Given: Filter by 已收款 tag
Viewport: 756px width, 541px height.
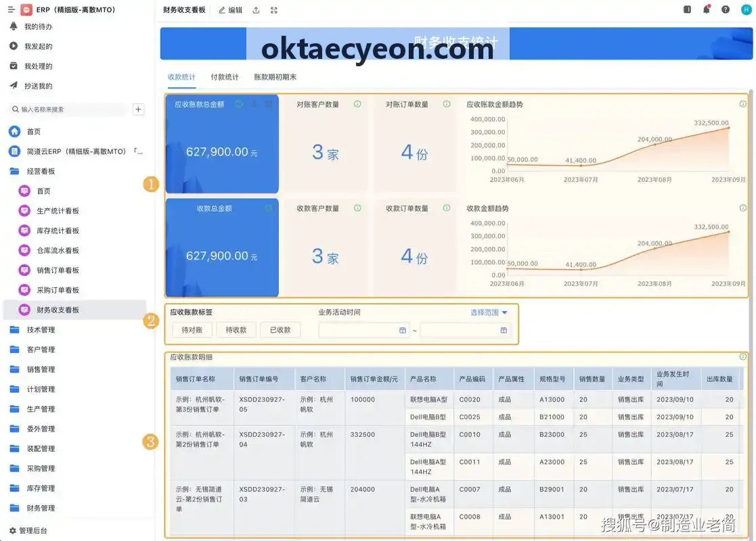Looking at the screenshot, I should point(280,329).
